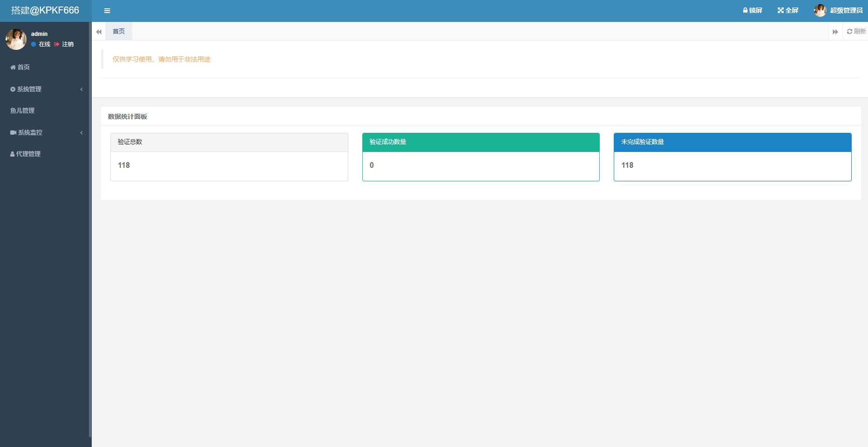Viewport: 868px width, 447px height.
Task: Click the 验证总数 statistics card
Action: 229,157
